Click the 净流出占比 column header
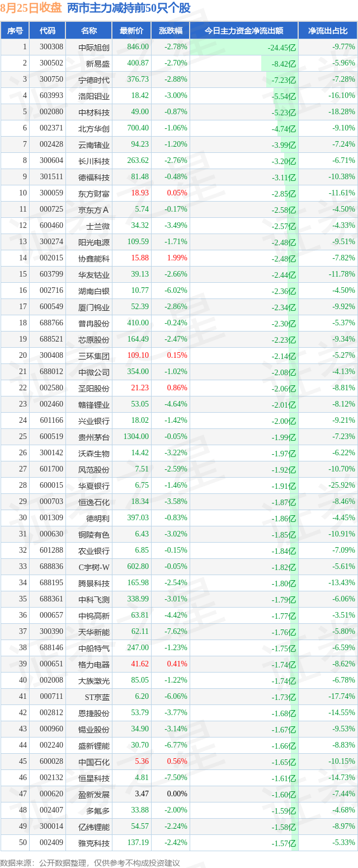358x868 pixels. coord(328,31)
